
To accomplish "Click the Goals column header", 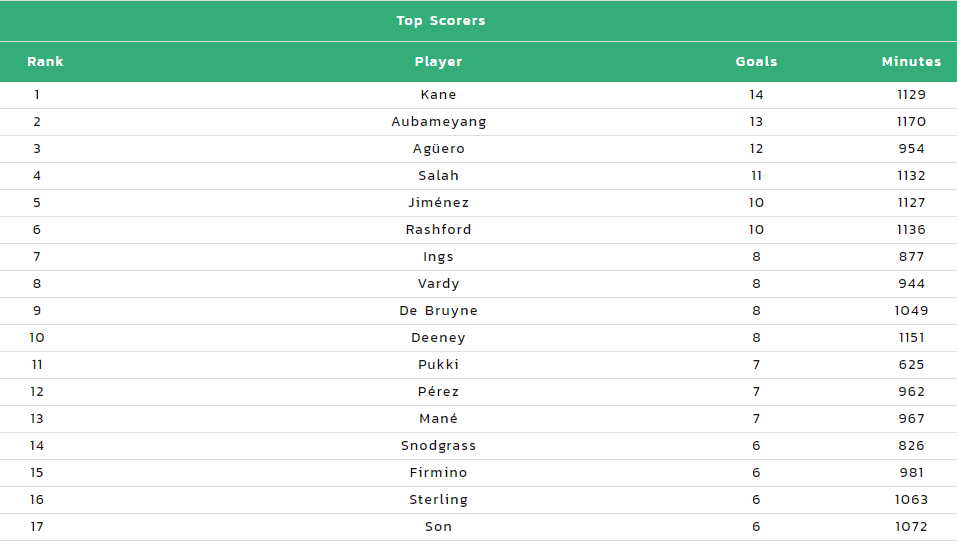I will click(756, 62).
